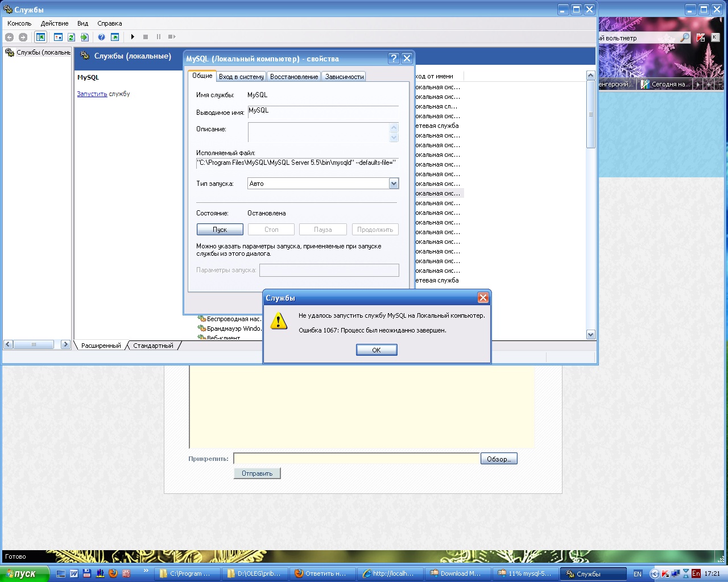The height and width of the screenshot is (582, 728).
Task: Select Беспроводная нас. service row
Action: pos(229,319)
